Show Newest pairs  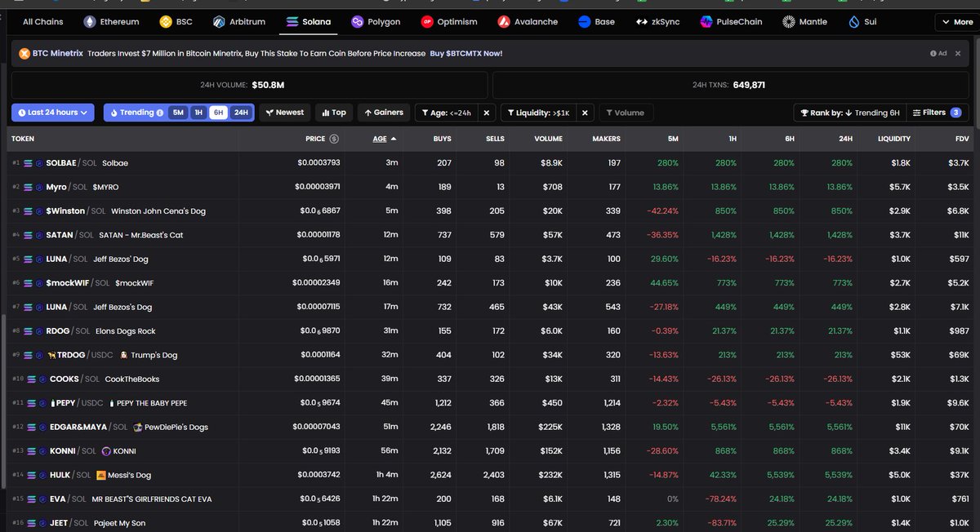(285, 113)
